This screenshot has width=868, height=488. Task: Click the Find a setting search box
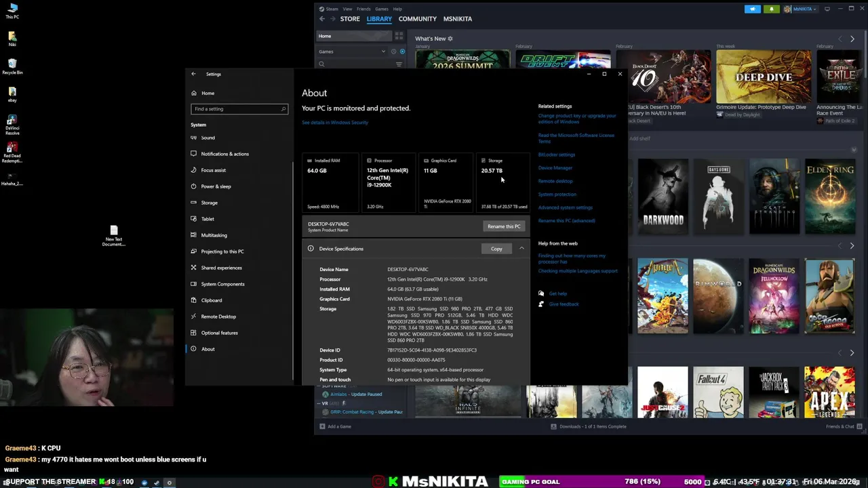point(239,108)
